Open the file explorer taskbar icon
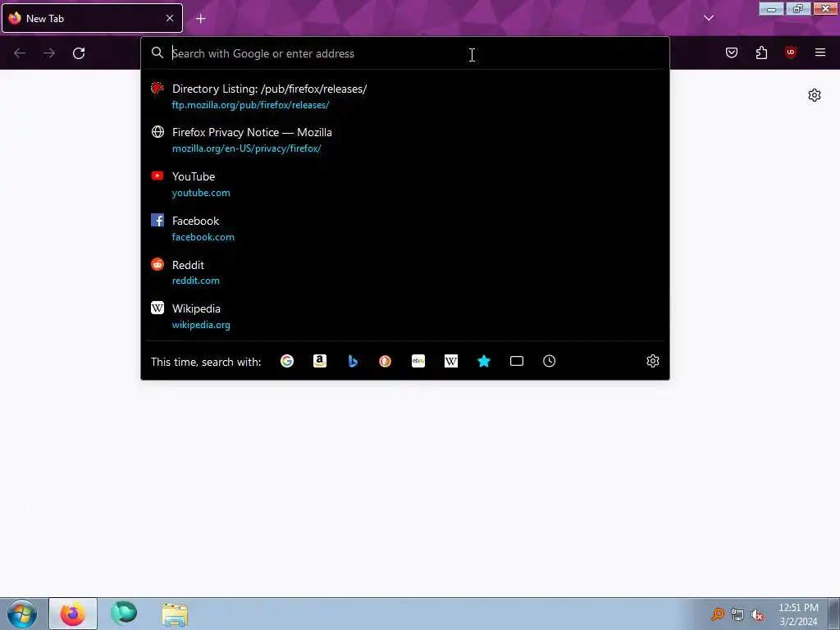 point(175,614)
